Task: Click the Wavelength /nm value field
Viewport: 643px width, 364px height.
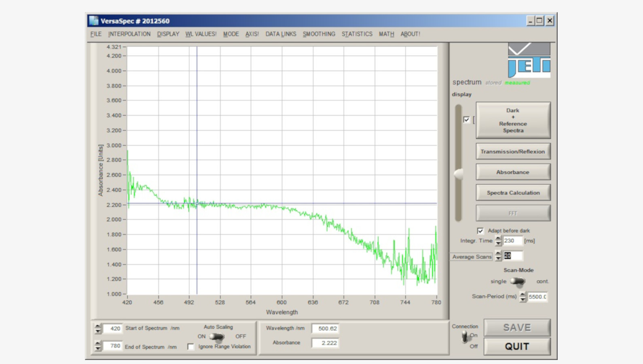Action: coord(326,328)
